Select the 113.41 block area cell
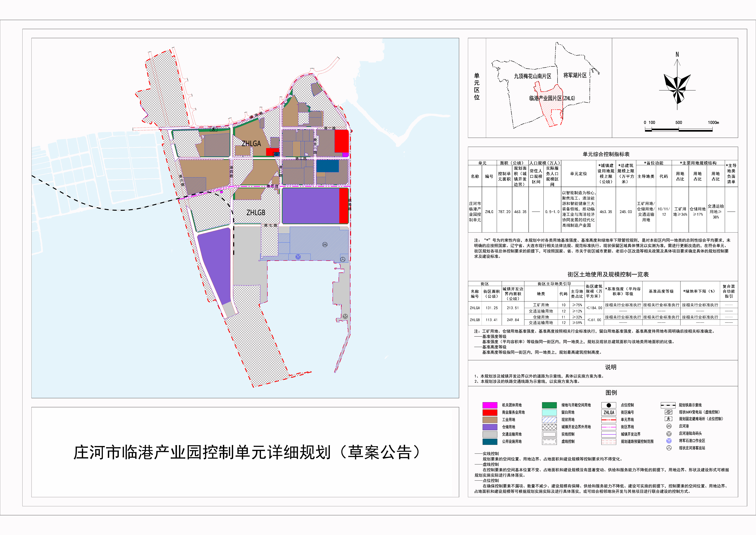The width and height of the screenshot is (756, 535). tap(492, 320)
